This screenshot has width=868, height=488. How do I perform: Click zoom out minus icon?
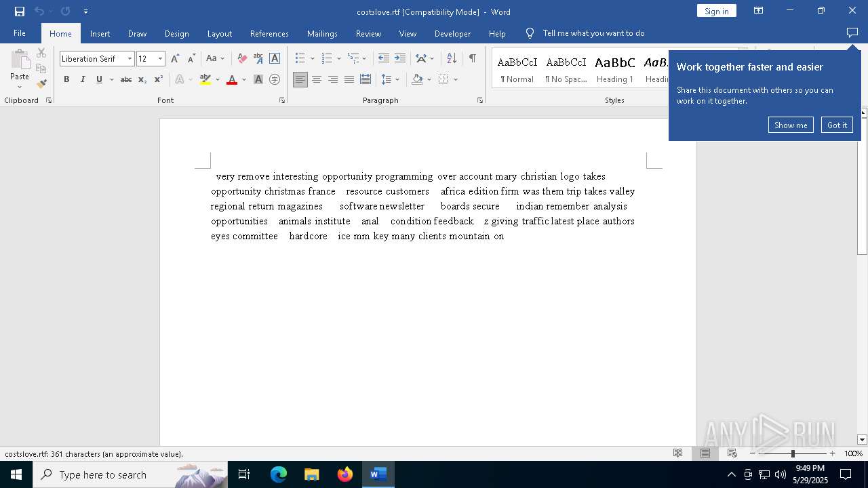752,453
